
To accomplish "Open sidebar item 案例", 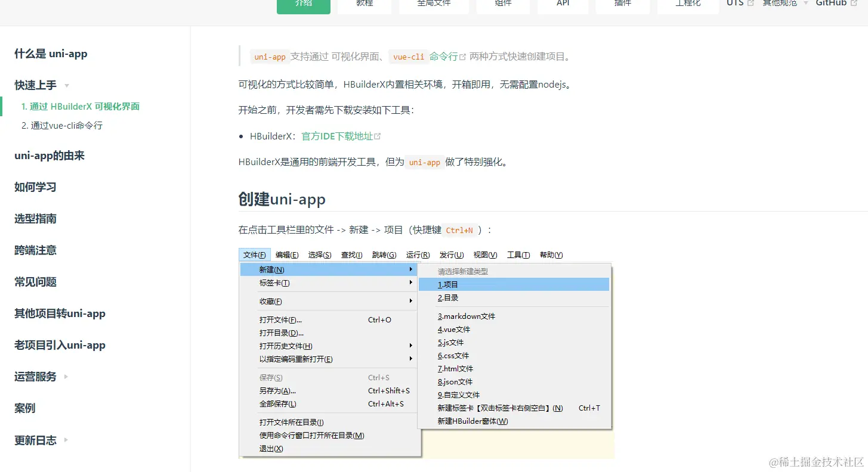I will point(25,408).
